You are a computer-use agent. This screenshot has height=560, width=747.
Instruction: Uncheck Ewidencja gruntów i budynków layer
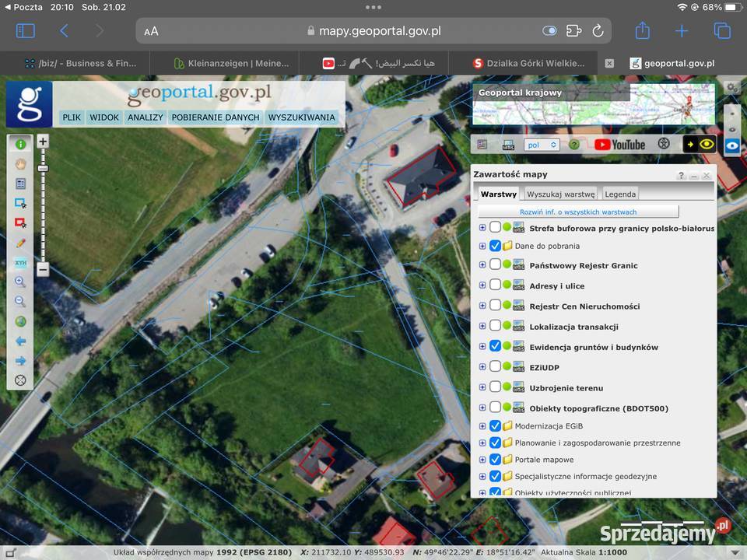pyautogui.click(x=495, y=346)
